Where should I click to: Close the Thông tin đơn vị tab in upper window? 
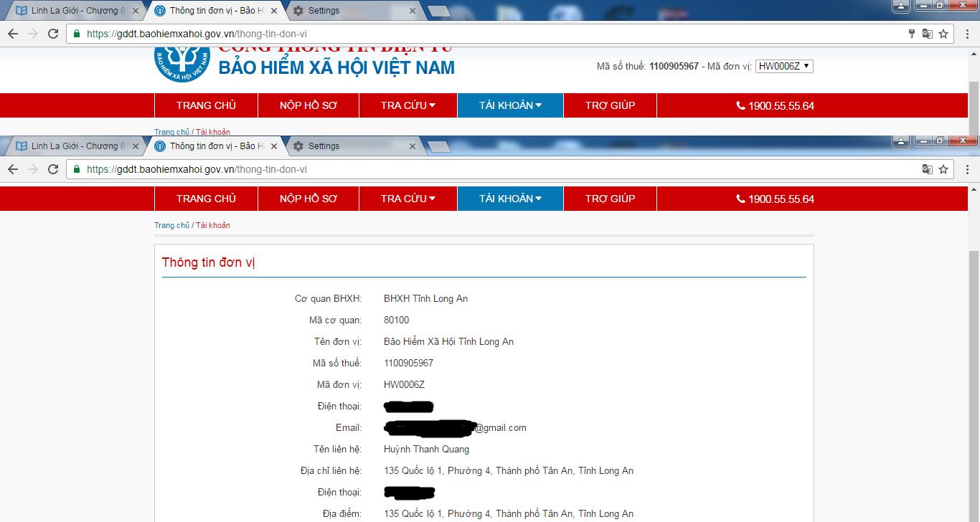point(274,11)
